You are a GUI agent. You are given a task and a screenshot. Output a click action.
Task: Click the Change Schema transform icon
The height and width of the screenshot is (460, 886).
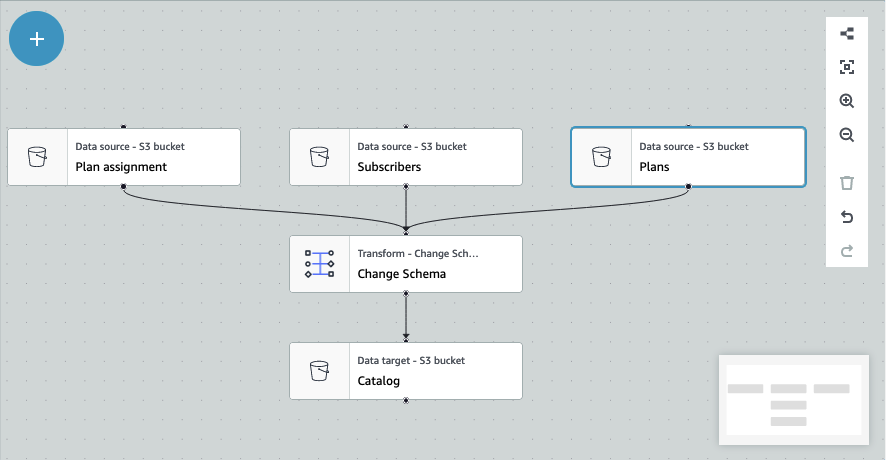tap(319, 264)
